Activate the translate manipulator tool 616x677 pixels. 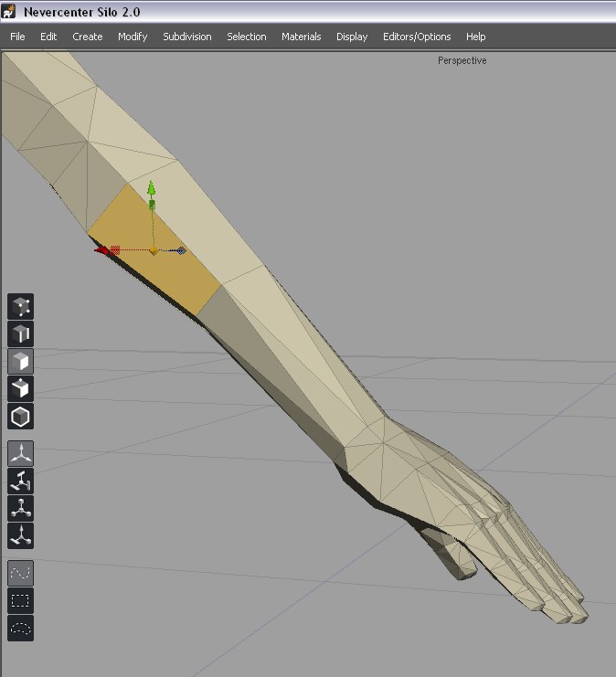coord(21,453)
